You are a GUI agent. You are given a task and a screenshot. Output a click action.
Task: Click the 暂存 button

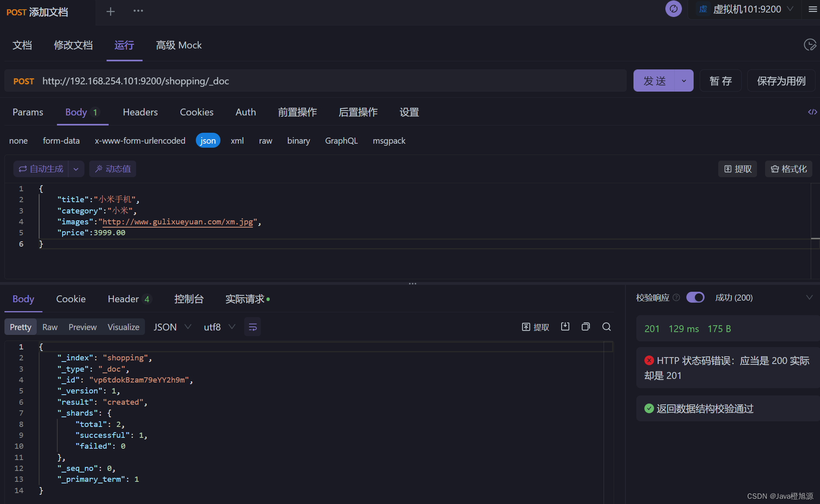tap(721, 81)
